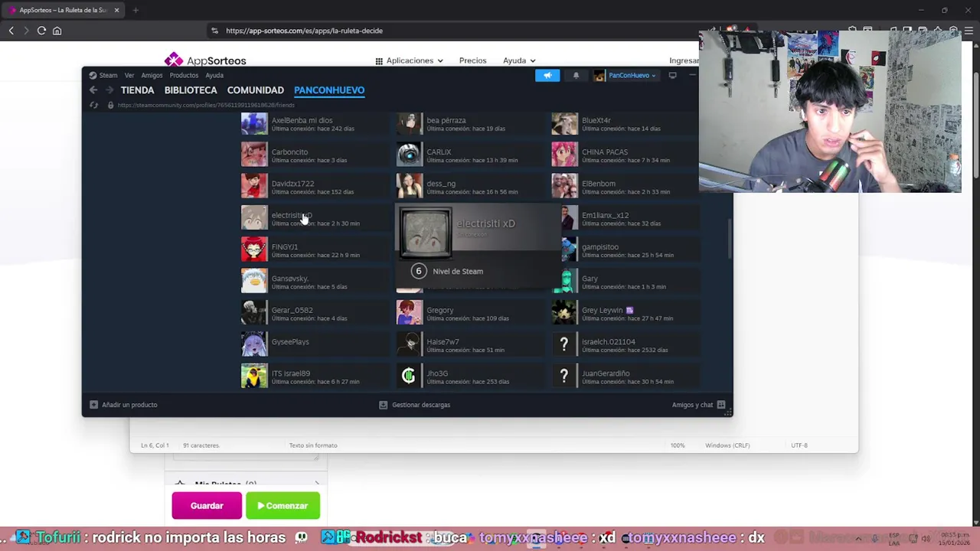This screenshot has height=551, width=980.
Task: Go to TIENDA tab
Action: [x=137, y=90]
